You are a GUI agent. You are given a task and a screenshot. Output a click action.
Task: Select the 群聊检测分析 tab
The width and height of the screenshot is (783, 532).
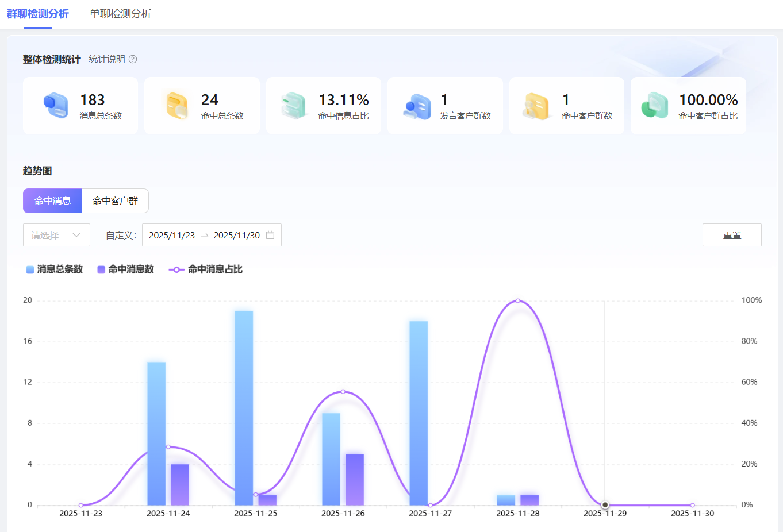pos(38,14)
